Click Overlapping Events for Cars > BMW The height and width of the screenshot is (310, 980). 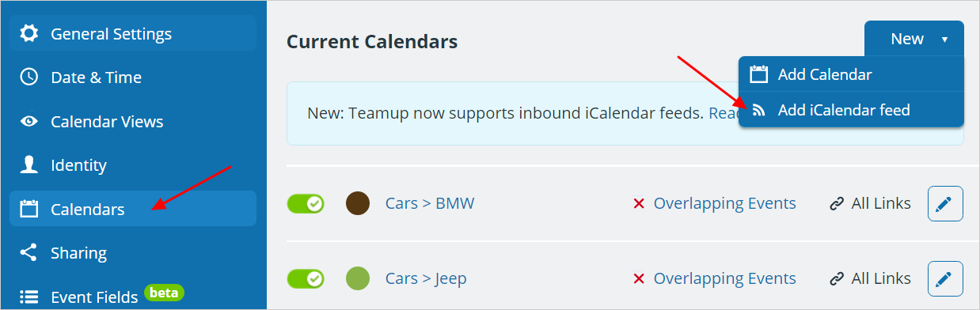click(x=724, y=203)
